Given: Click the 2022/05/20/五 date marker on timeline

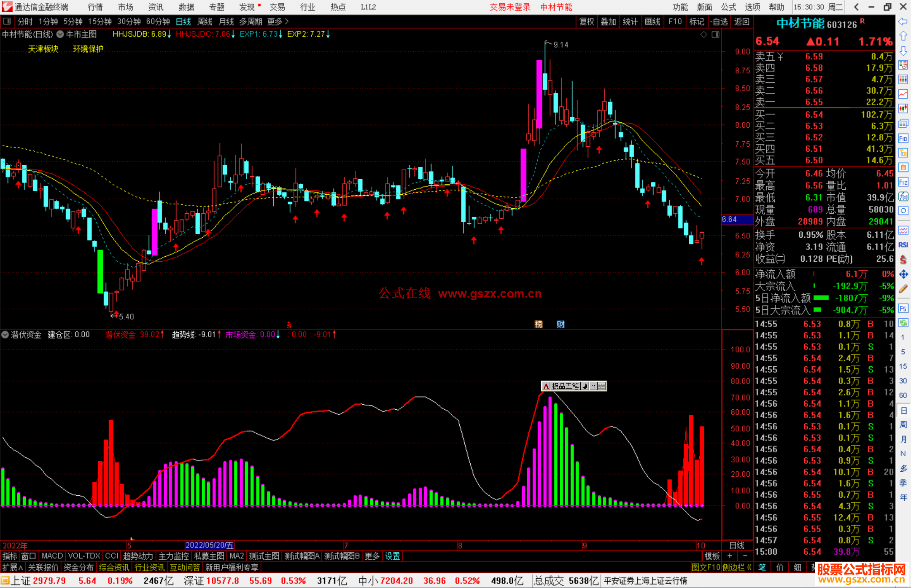Looking at the screenshot, I should point(209,545).
